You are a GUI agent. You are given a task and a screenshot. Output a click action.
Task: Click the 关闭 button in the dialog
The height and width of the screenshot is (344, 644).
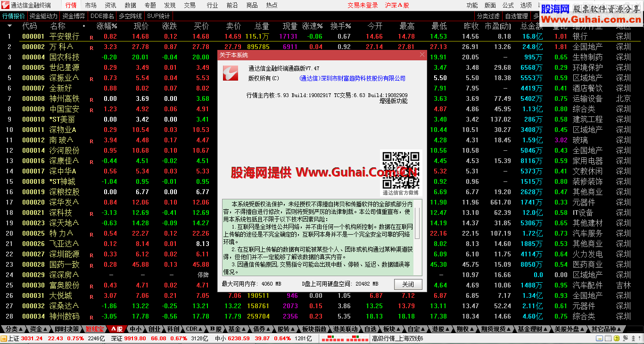click(408, 284)
